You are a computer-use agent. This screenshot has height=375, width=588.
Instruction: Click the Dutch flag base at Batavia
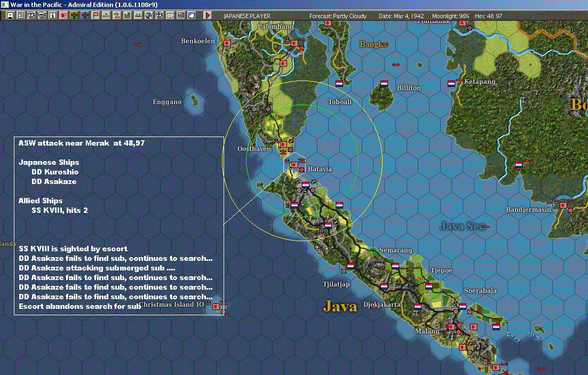(306, 185)
